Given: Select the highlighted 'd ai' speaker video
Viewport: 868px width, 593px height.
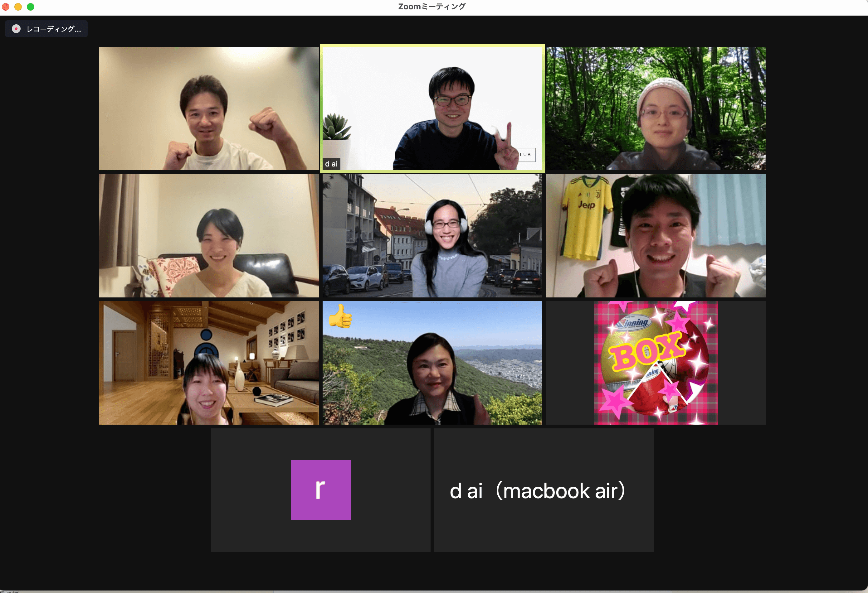Looking at the screenshot, I should pyautogui.click(x=432, y=108).
